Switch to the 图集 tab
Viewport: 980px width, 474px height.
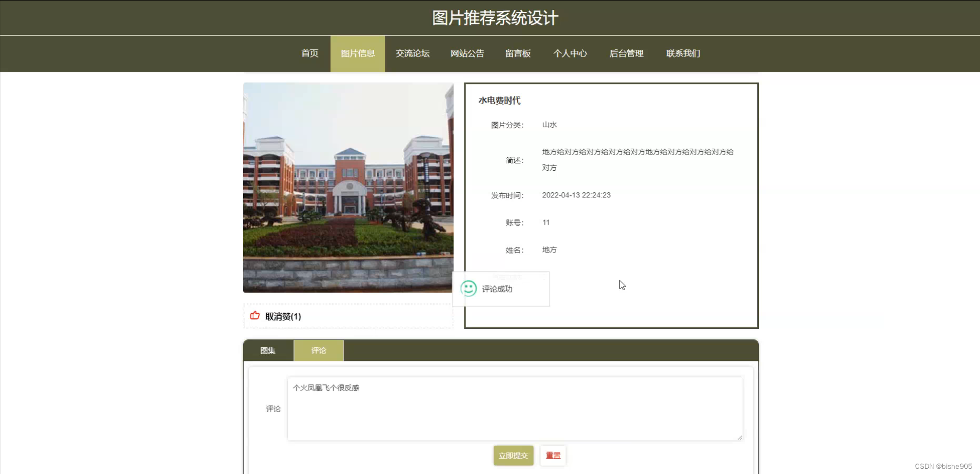tap(267, 350)
